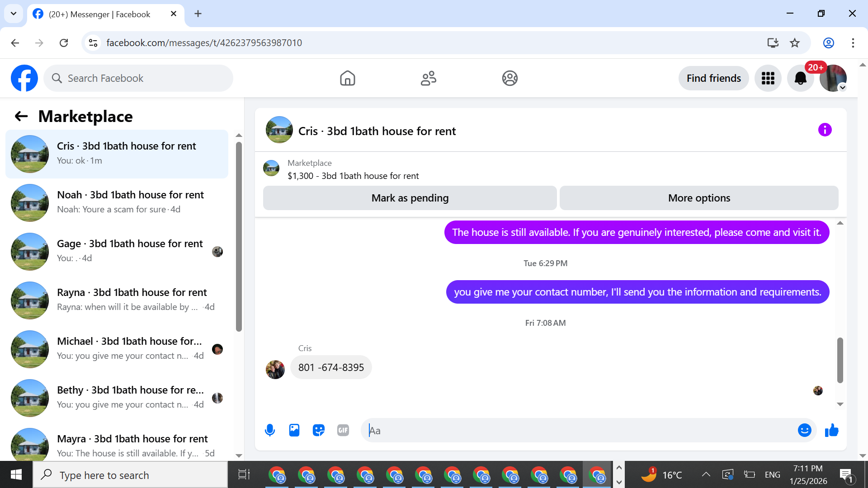The height and width of the screenshot is (488, 868).
Task: Click the Search Facebook field
Action: click(138, 78)
